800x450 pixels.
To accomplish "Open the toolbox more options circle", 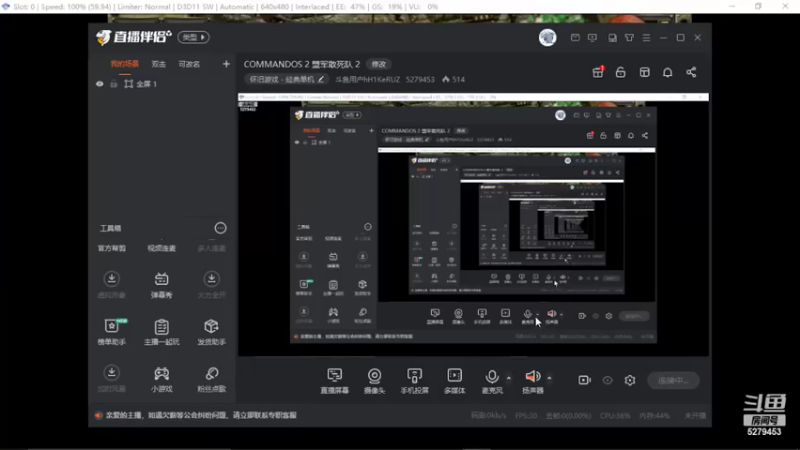I will pyautogui.click(x=220, y=228).
